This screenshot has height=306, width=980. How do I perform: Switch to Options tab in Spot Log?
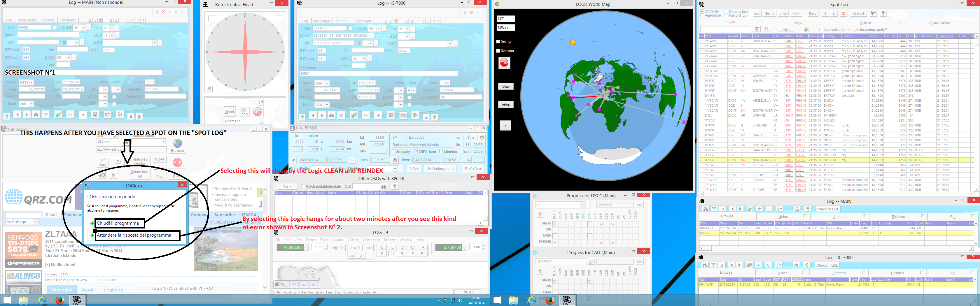[865, 23]
